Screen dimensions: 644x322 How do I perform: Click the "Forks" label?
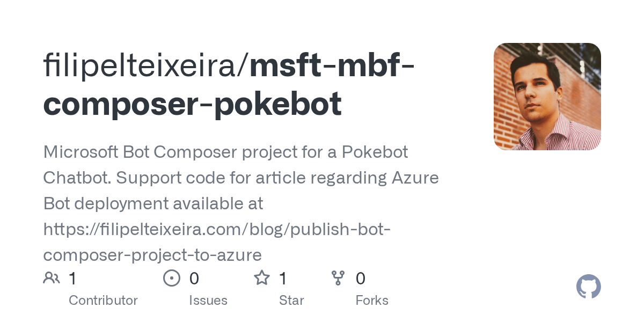click(372, 301)
